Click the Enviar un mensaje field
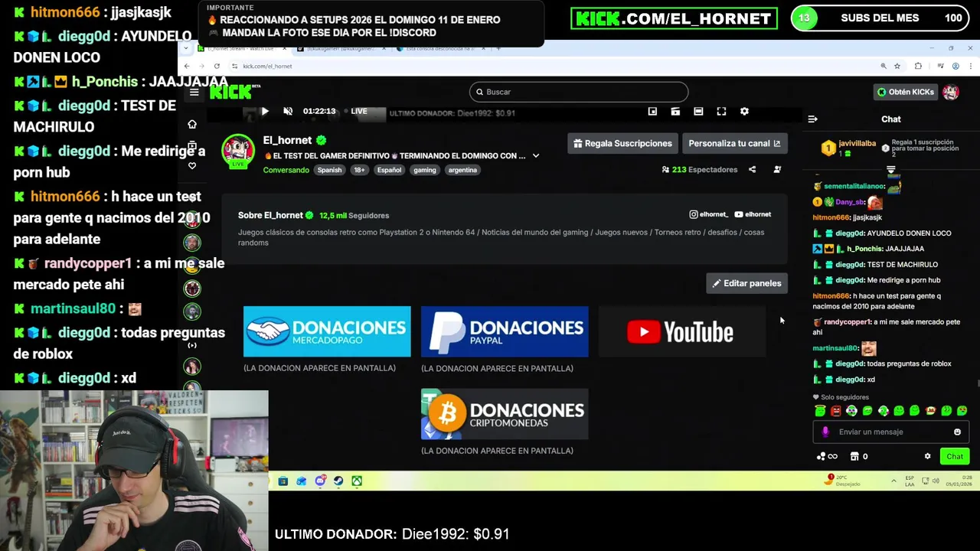 890,432
